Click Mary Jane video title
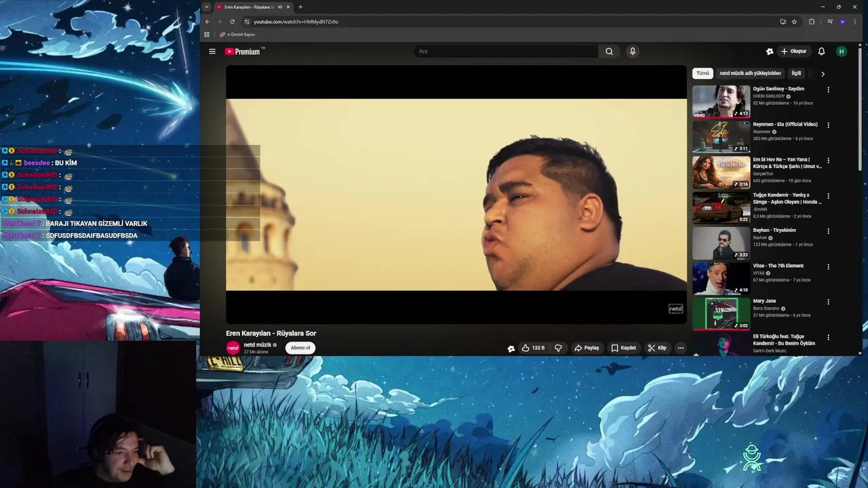This screenshot has height=488, width=868. click(x=764, y=301)
